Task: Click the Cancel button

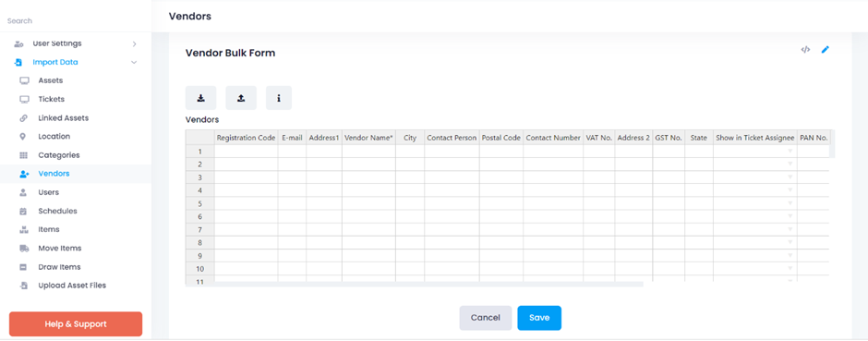Action: (486, 318)
